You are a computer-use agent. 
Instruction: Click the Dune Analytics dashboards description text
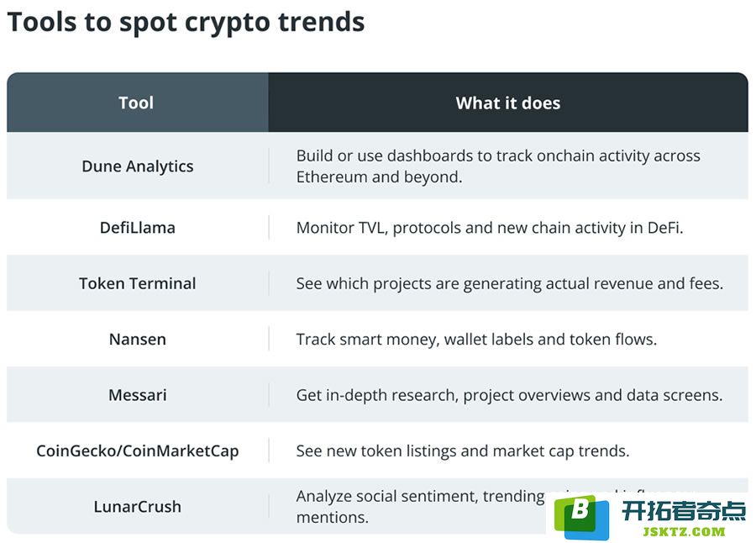point(498,166)
